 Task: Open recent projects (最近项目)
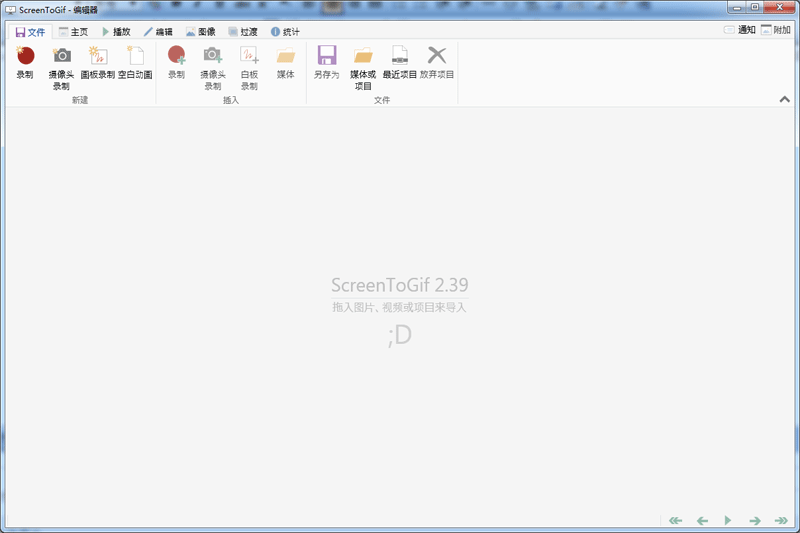point(399,62)
